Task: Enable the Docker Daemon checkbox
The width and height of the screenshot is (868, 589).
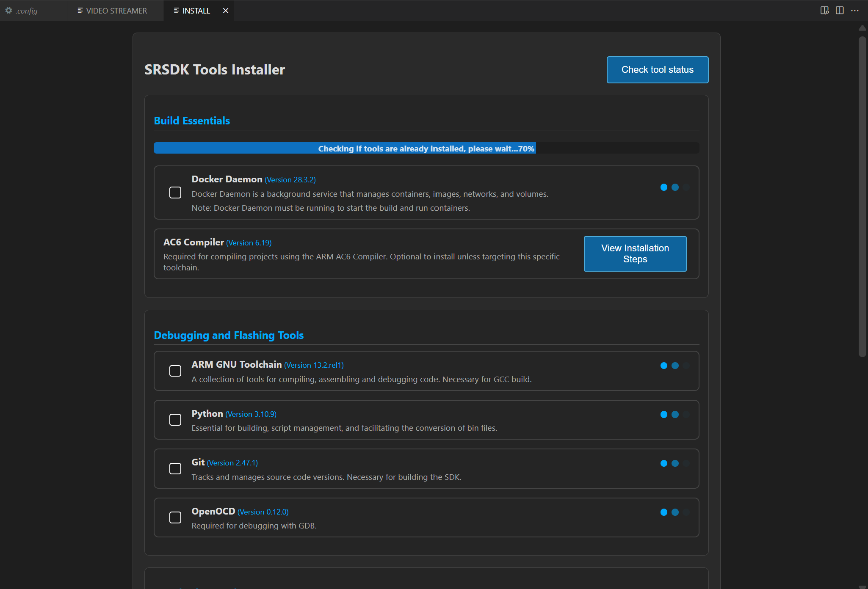Action: pos(175,193)
